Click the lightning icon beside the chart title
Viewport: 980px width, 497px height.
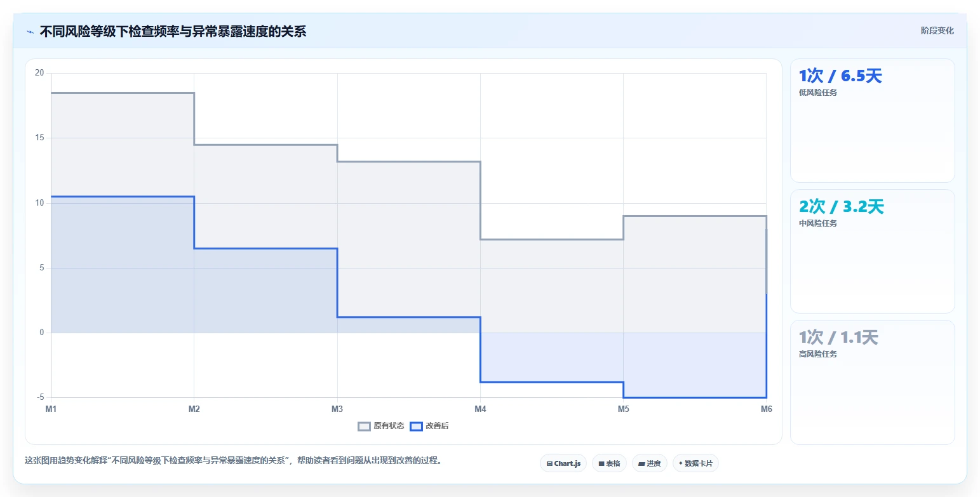click(x=30, y=32)
